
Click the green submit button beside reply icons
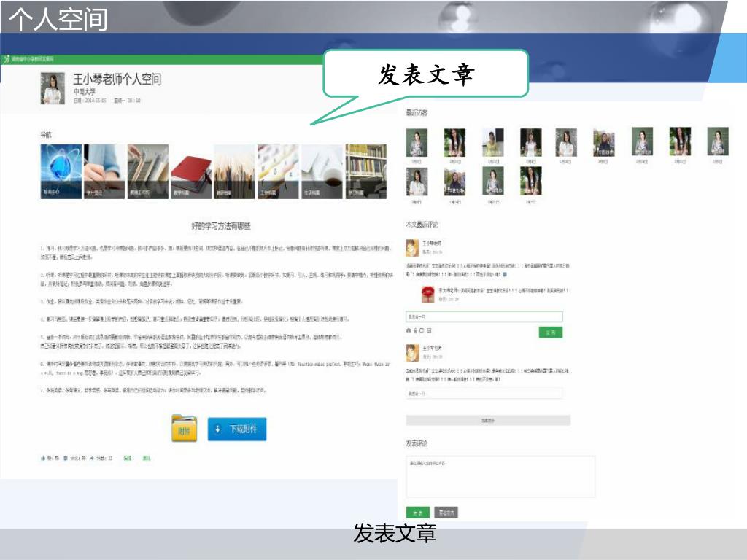(x=550, y=332)
